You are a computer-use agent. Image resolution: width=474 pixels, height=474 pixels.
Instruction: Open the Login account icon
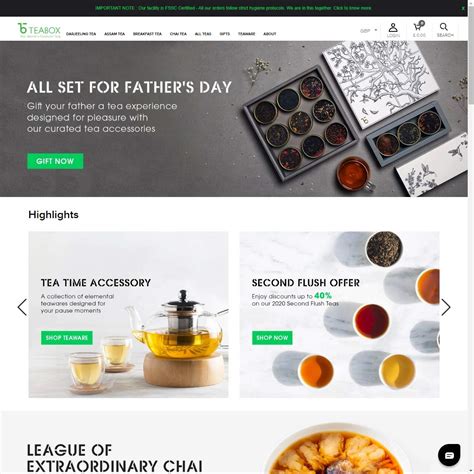[x=393, y=30]
